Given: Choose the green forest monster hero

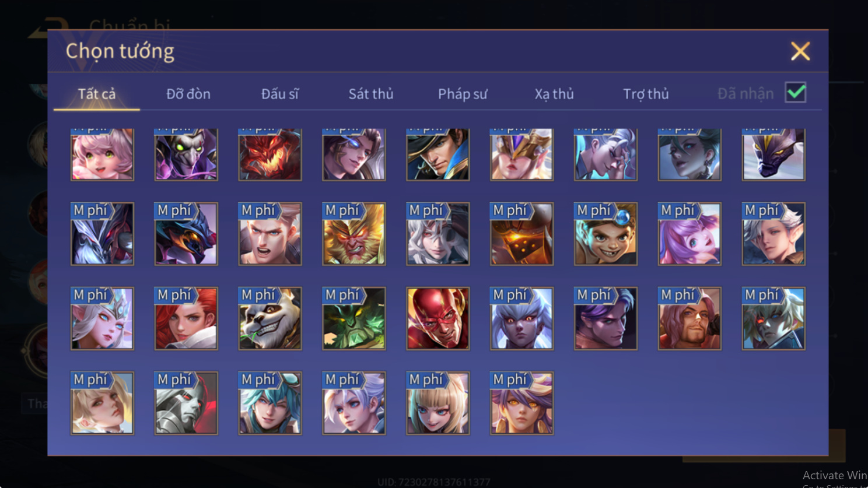Looking at the screenshot, I should pos(353,318).
